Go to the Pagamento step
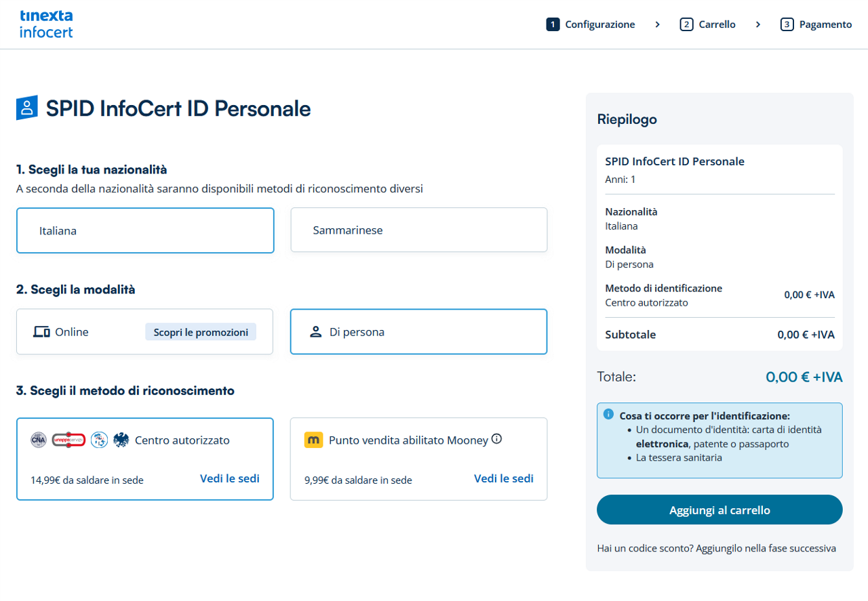Image resolution: width=868 pixels, height=601 pixels. pos(816,24)
